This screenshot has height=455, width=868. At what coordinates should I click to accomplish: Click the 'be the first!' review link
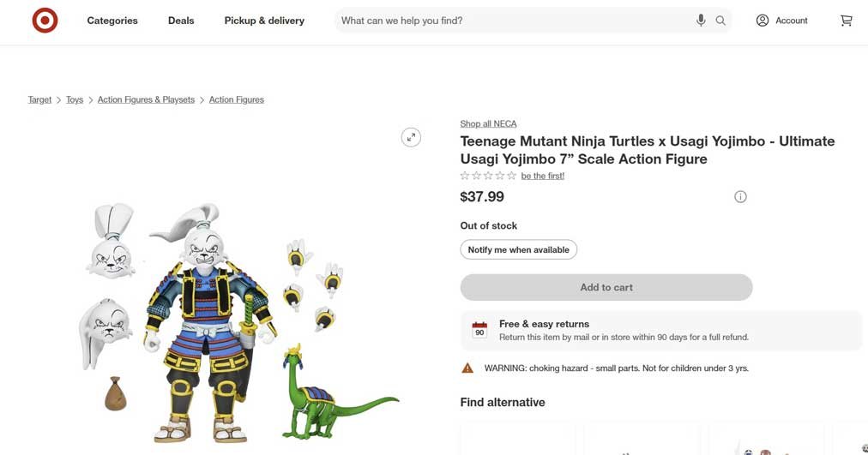pyautogui.click(x=543, y=176)
